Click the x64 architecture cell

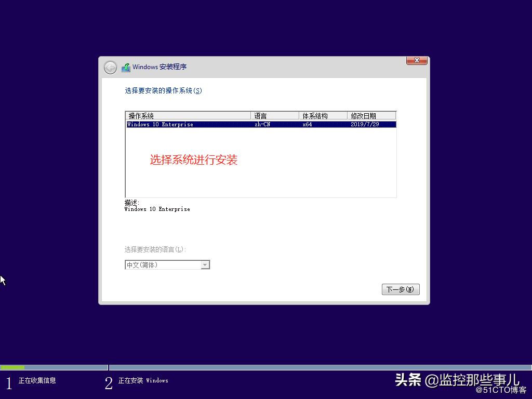(x=307, y=124)
